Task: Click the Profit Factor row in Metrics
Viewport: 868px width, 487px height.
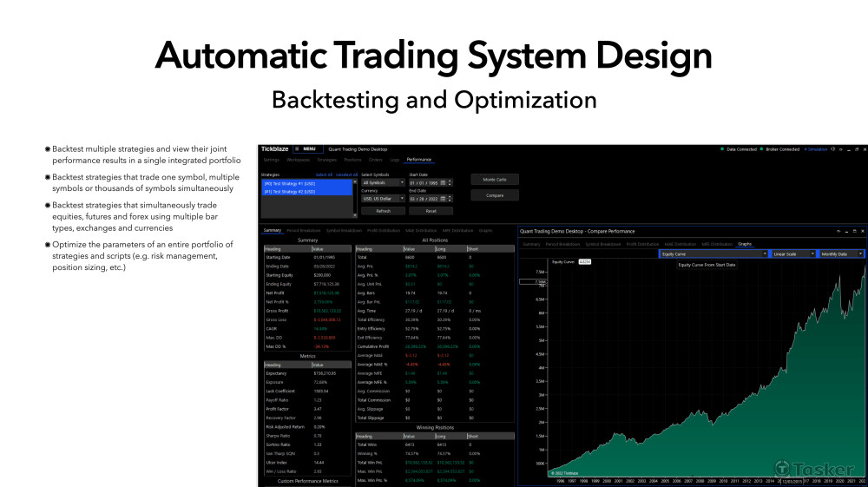Action: pyautogui.click(x=308, y=409)
